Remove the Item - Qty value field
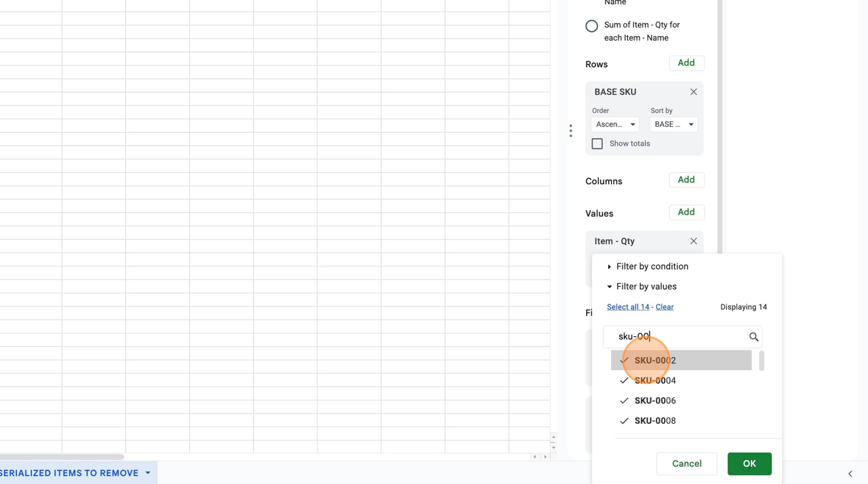The height and width of the screenshot is (484, 868). click(x=693, y=241)
